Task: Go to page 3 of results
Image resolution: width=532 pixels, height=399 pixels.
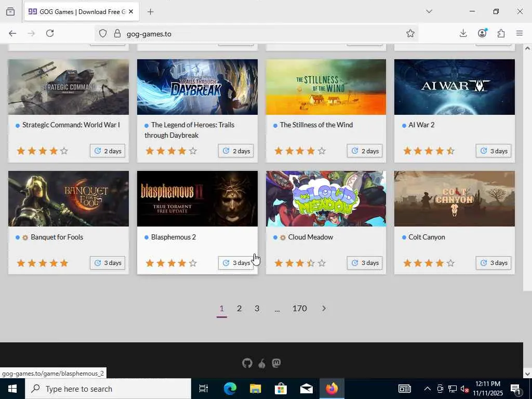Action: [x=257, y=309]
